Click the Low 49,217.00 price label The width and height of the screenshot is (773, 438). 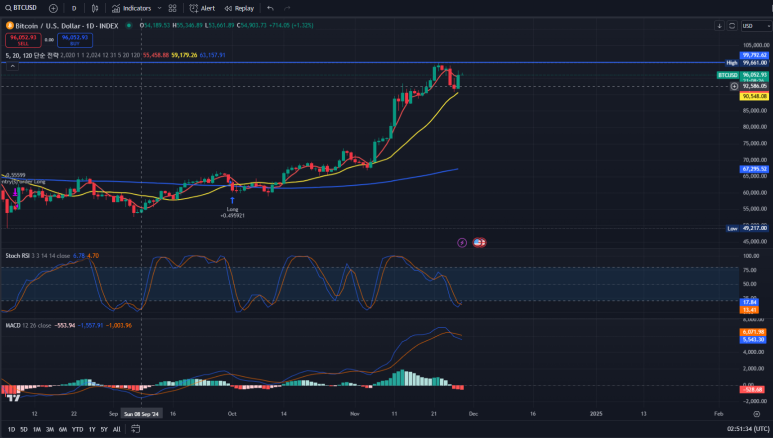point(747,228)
